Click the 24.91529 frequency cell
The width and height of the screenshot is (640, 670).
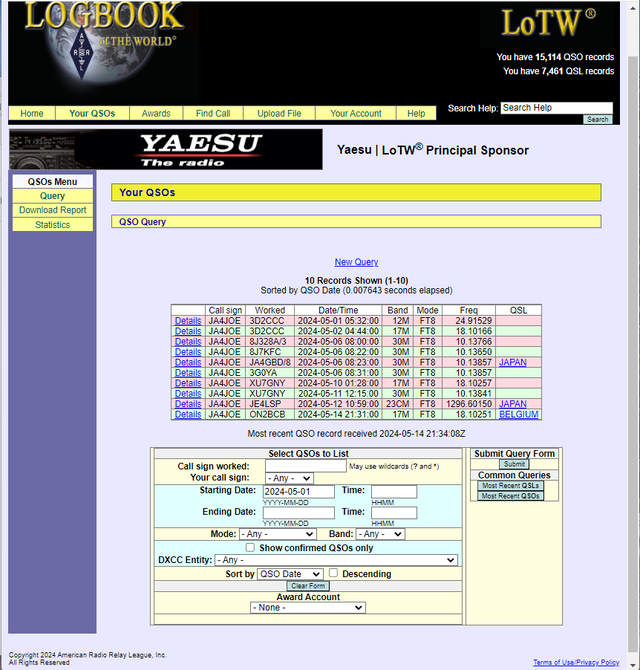point(469,320)
